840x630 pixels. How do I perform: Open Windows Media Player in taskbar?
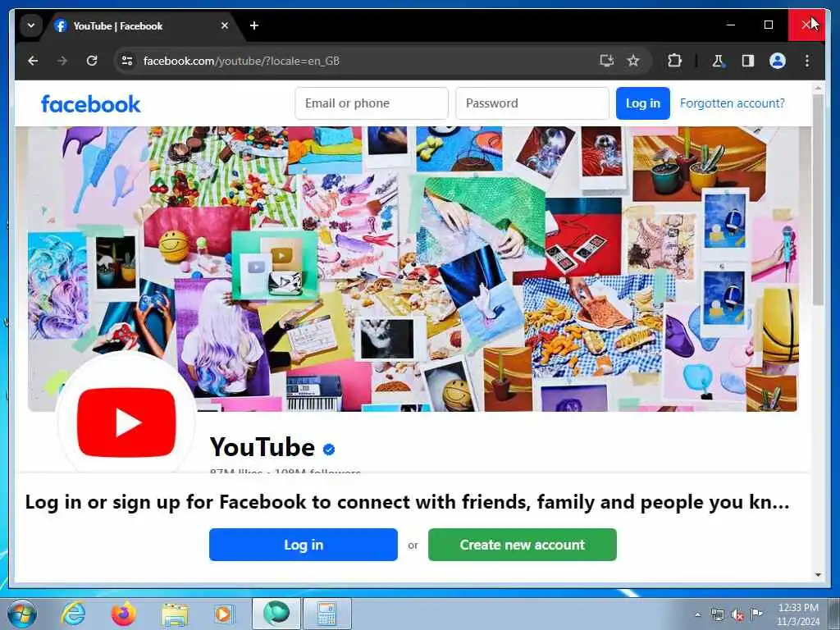[223, 614]
